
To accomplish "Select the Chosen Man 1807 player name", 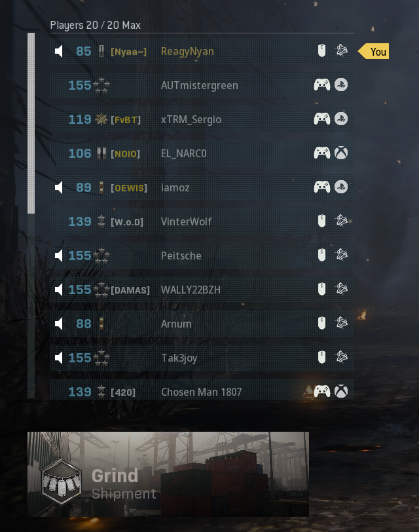I will click(202, 392).
